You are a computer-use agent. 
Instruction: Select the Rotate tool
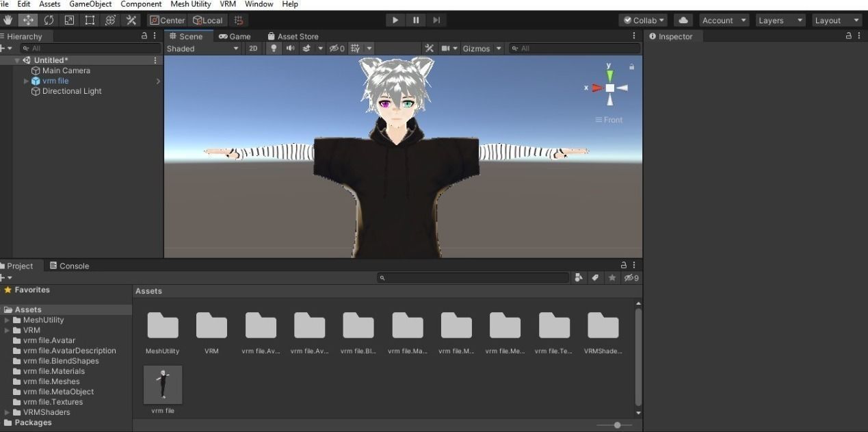49,21
